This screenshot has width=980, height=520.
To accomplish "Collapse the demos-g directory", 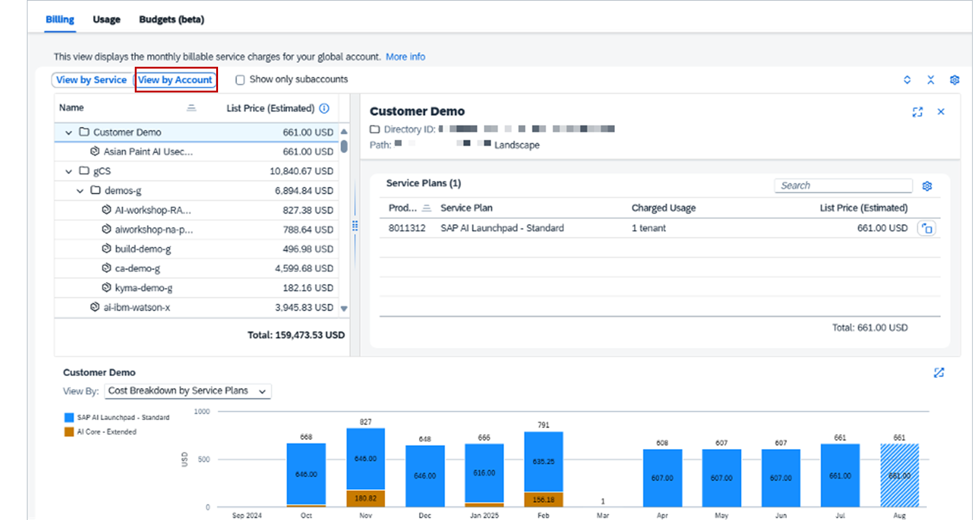I will tap(80, 190).
